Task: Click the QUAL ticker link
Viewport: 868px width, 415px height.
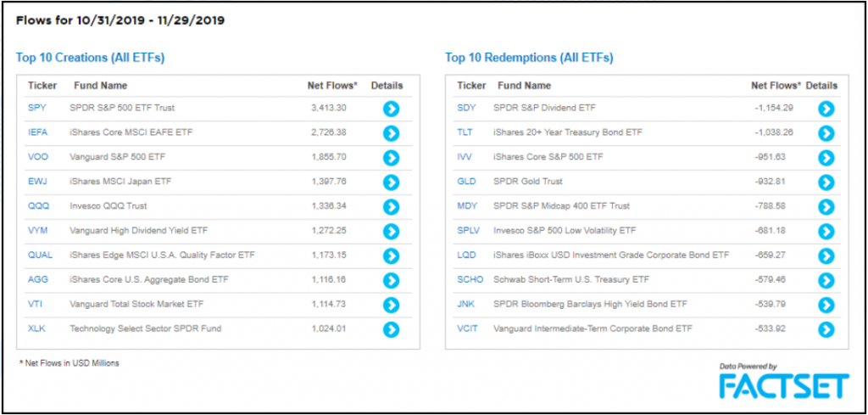Action: pyautogui.click(x=41, y=255)
